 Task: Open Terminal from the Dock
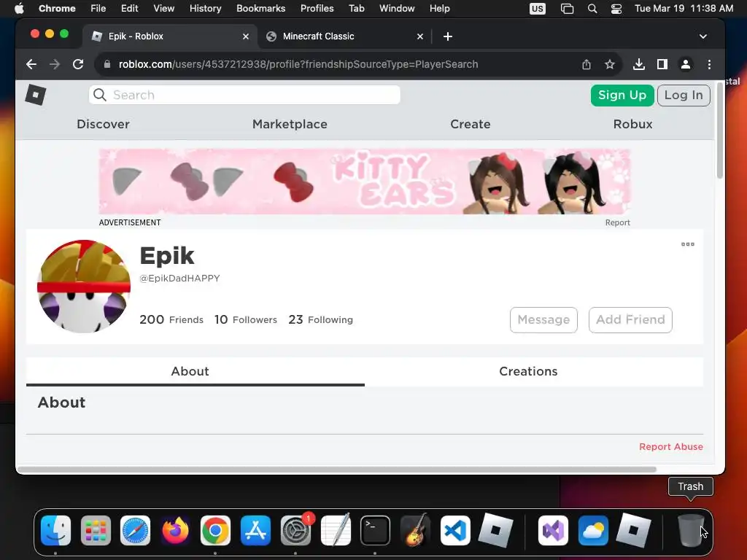pyautogui.click(x=376, y=531)
